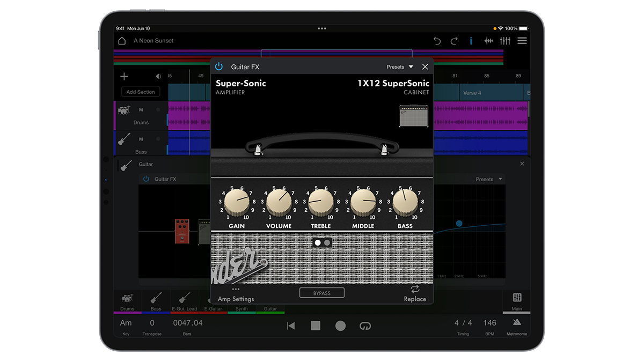Open the blue info icon
644x362 pixels.
pyautogui.click(x=471, y=41)
